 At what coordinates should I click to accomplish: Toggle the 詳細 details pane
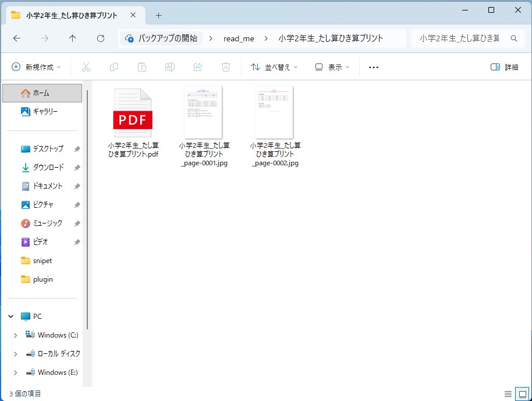(505, 67)
